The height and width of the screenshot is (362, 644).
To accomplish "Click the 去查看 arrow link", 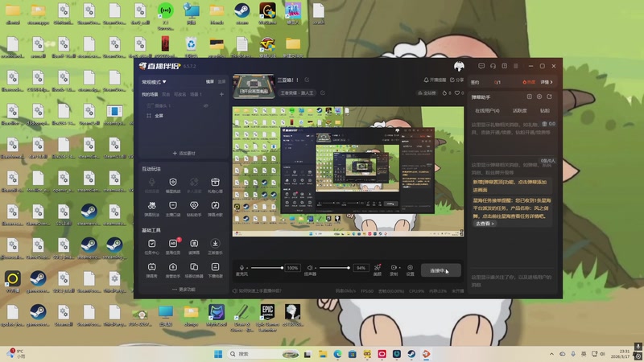I will coord(485,224).
